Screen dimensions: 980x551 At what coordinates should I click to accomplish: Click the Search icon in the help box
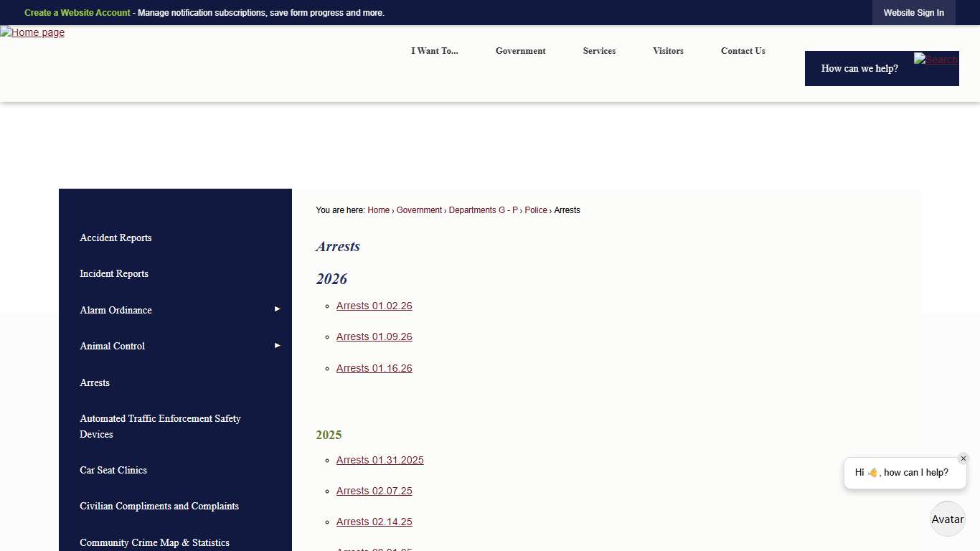click(x=936, y=60)
